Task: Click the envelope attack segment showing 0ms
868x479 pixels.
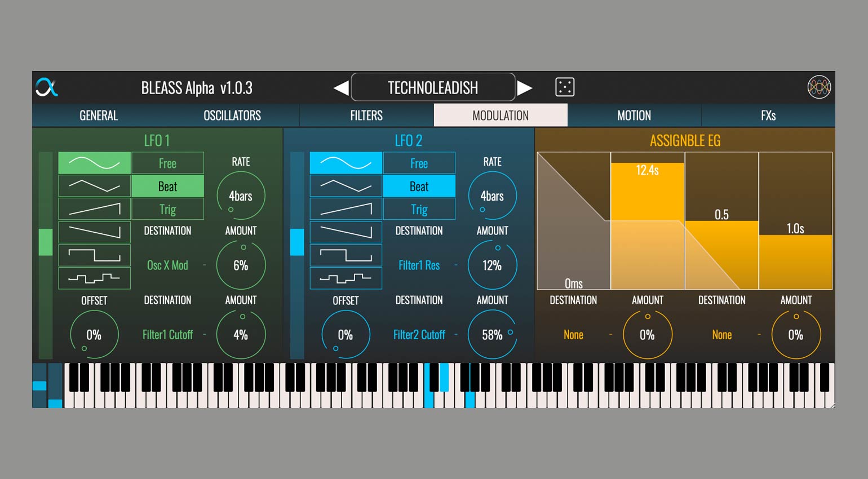Action: 574,221
